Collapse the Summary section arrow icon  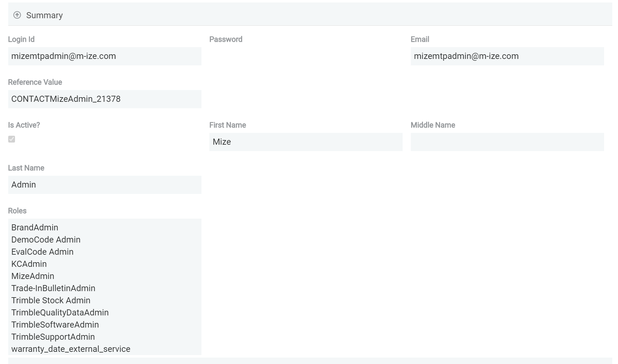click(17, 15)
